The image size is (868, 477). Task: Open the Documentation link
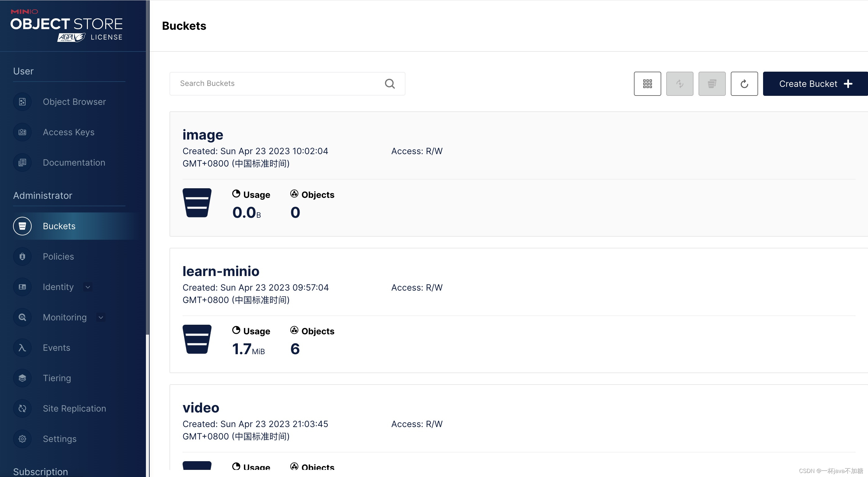pyautogui.click(x=74, y=162)
